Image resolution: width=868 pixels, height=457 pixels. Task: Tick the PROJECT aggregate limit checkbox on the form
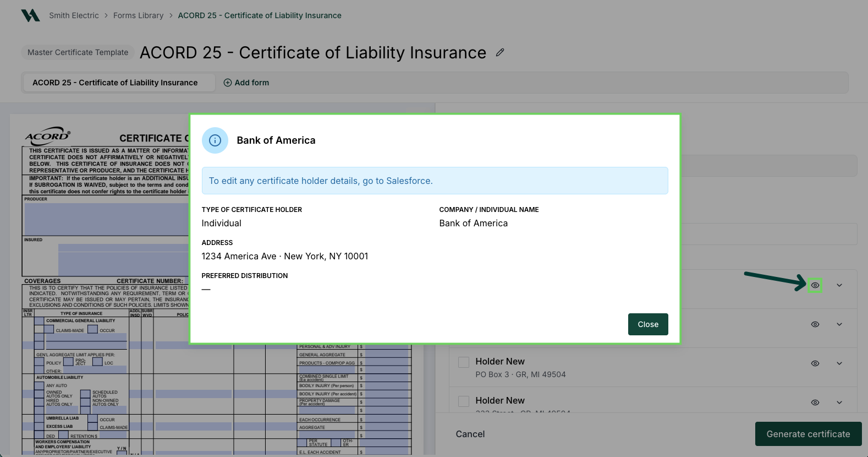tap(68, 362)
